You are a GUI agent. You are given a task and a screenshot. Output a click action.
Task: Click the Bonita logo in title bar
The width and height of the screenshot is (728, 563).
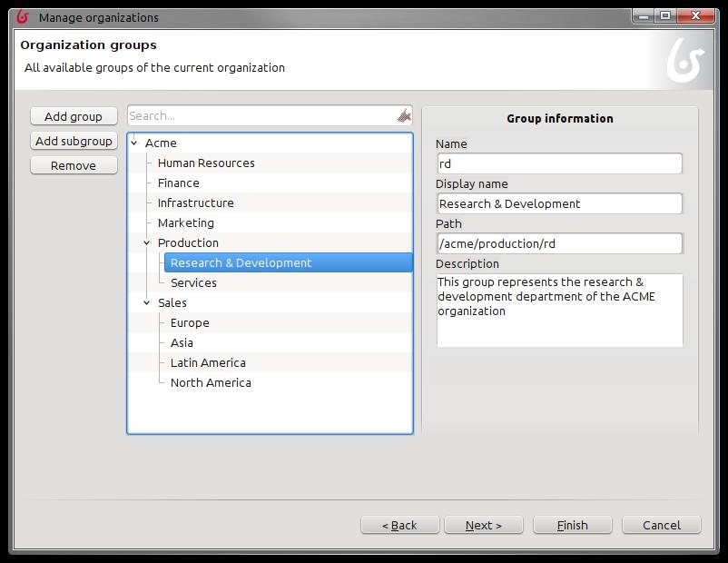click(23, 17)
